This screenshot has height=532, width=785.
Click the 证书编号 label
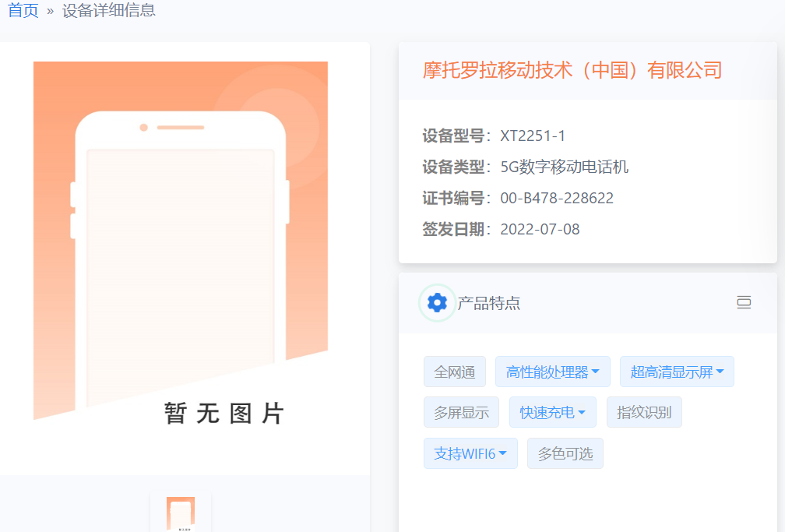pos(453,198)
